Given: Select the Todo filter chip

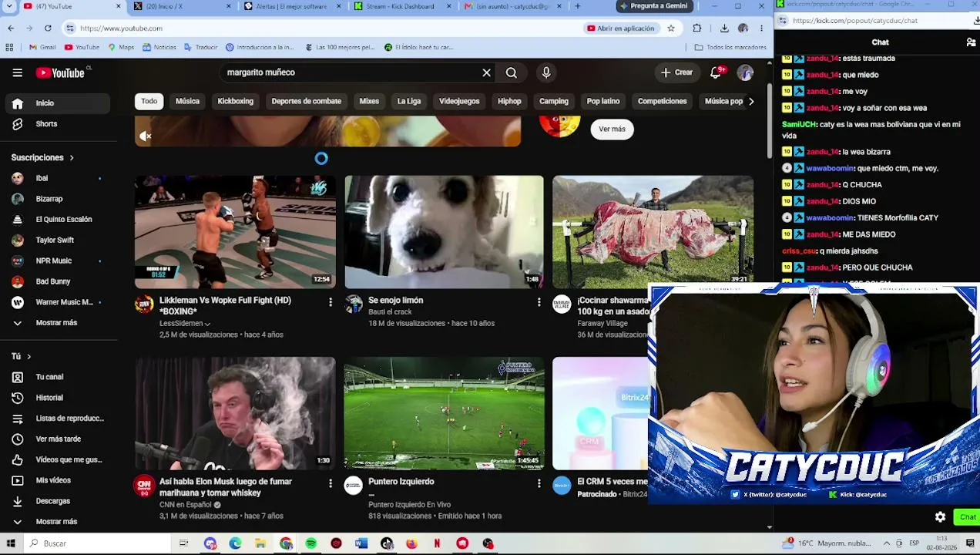Looking at the screenshot, I should tap(149, 101).
